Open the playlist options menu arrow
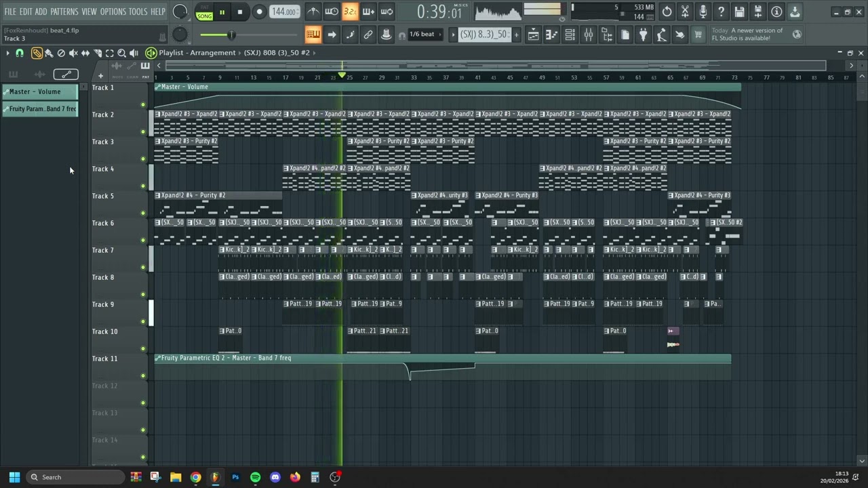The height and width of the screenshot is (488, 868). (7, 53)
